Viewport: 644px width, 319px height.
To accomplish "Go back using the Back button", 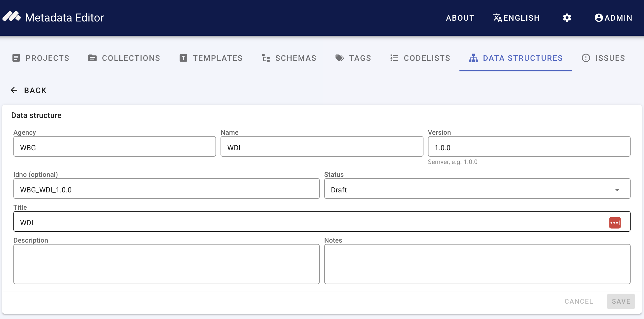I will pyautogui.click(x=29, y=90).
